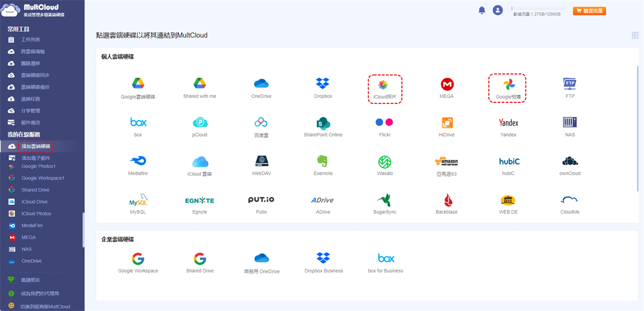Select the box personal cloud
The image size is (644, 311).
[x=138, y=122]
